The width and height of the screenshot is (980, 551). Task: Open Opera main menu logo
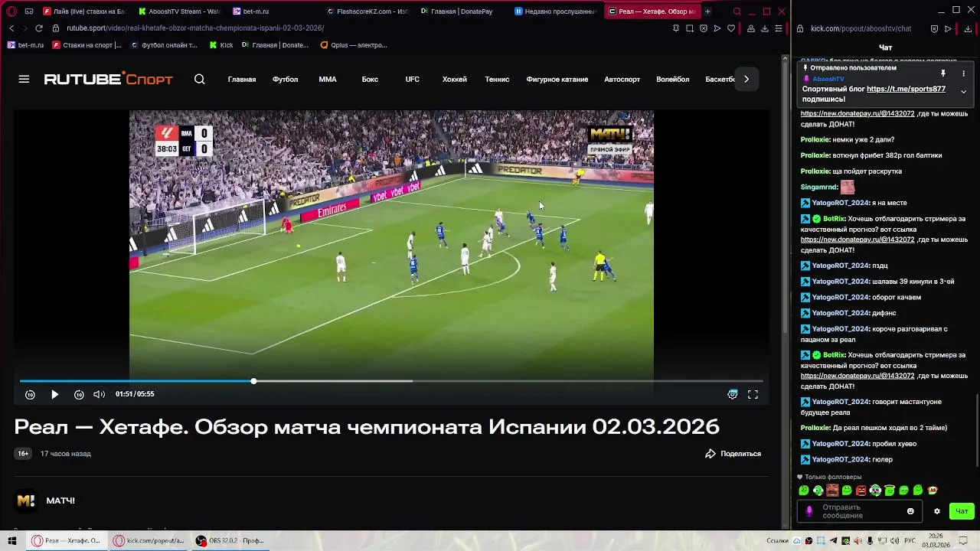click(x=11, y=11)
